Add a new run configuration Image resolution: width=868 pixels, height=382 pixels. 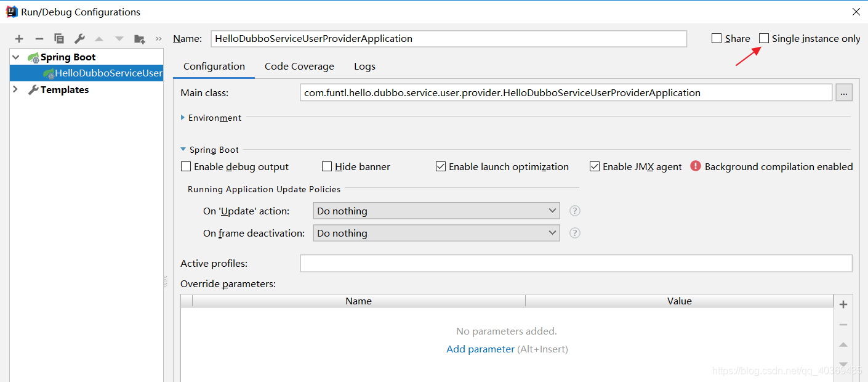19,39
